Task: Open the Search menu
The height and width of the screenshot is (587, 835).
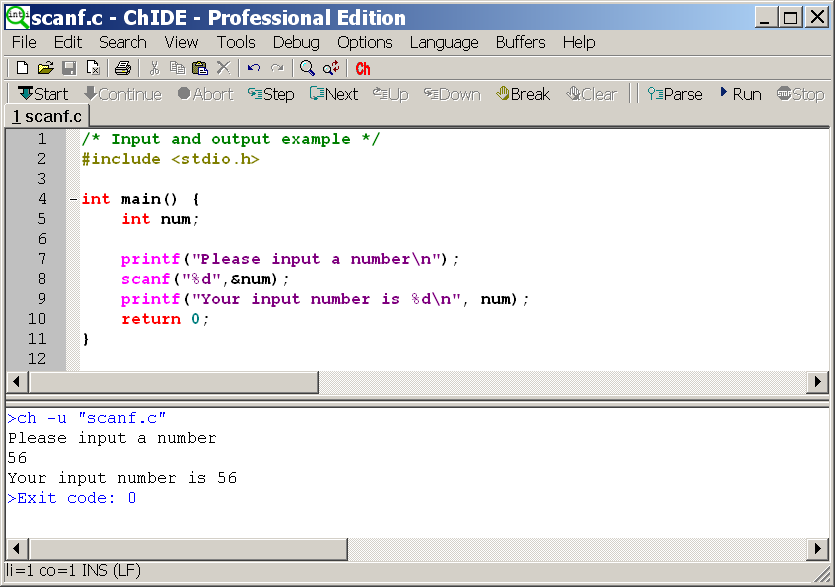Action: pyautogui.click(x=122, y=42)
